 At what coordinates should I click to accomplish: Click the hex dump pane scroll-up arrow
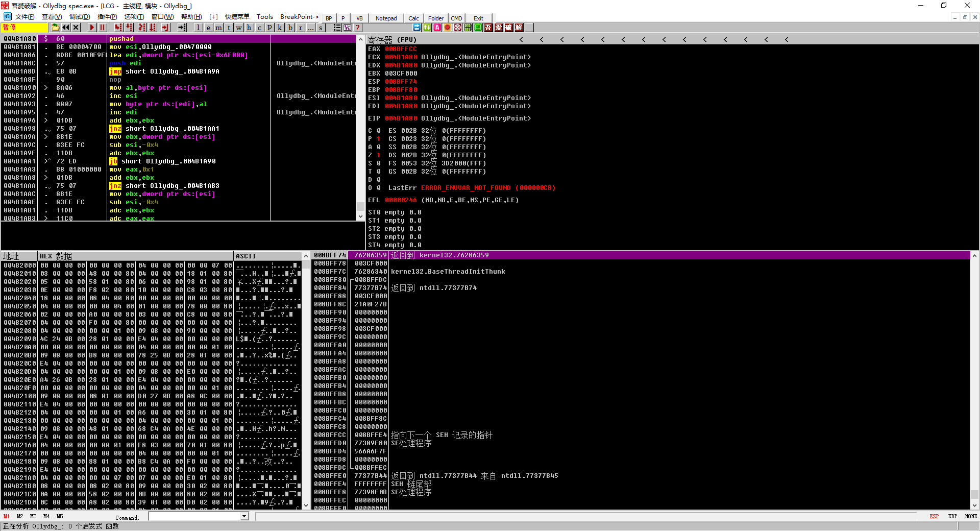pos(306,256)
